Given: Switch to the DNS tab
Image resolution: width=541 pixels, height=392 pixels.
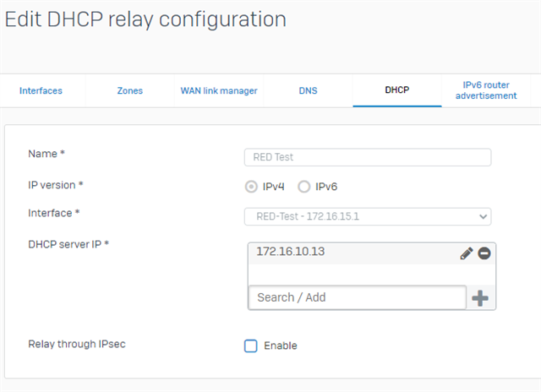Looking at the screenshot, I should [x=308, y=90].
